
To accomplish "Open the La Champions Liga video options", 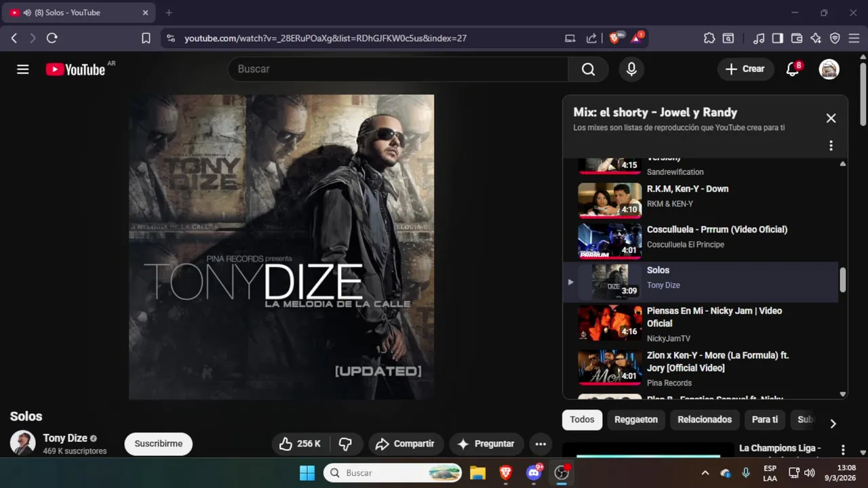I will (x=843, y=449).
